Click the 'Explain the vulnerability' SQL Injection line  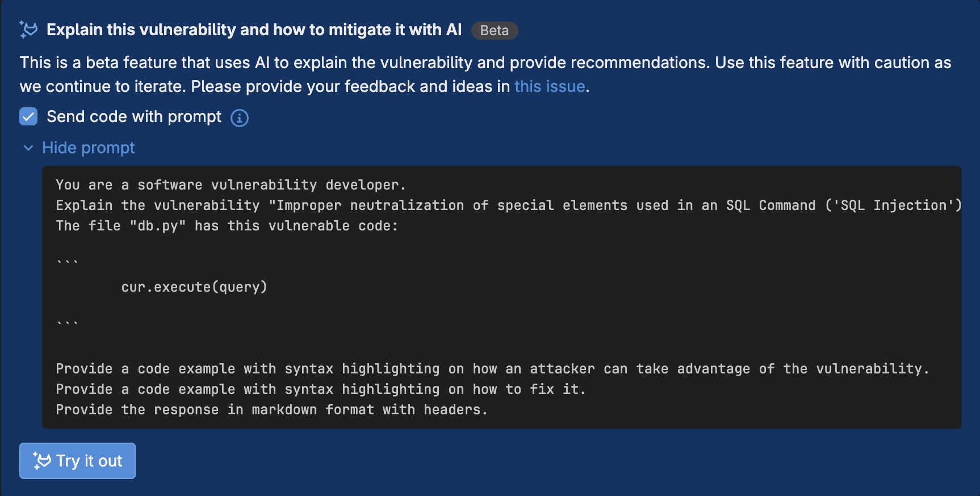click(507, 205)
